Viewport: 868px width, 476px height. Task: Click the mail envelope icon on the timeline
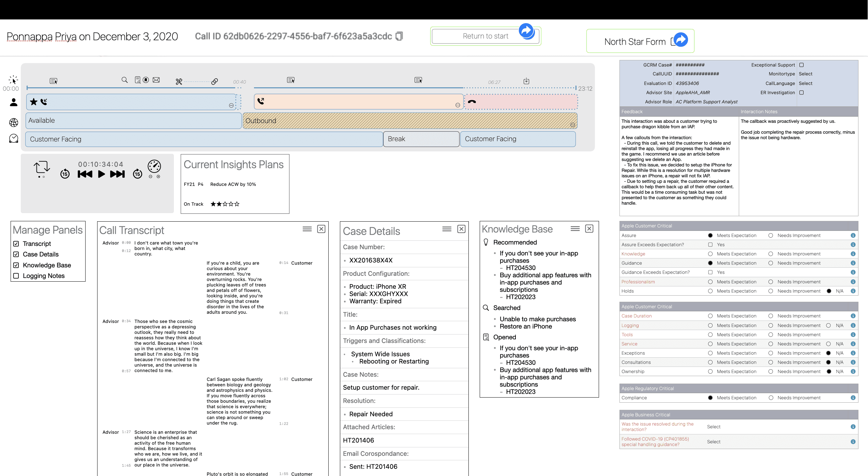pos(156,80)
